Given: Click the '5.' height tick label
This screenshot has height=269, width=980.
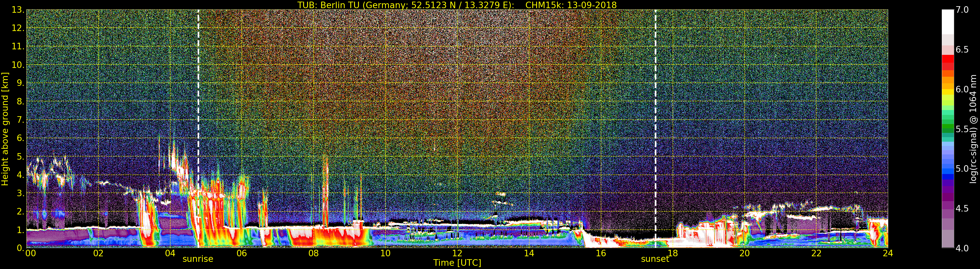Looking at the screenshot, I should click(21, 157).
